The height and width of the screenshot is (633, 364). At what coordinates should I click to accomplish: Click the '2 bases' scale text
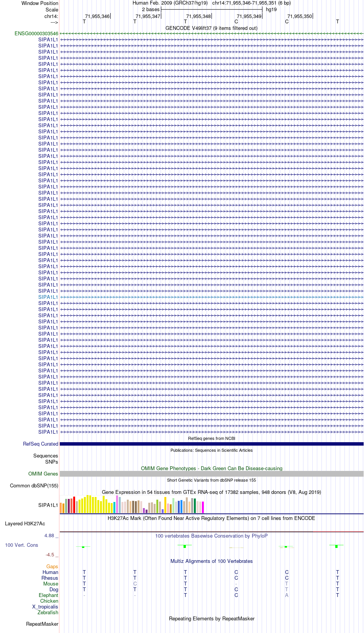tap(151, 10)
